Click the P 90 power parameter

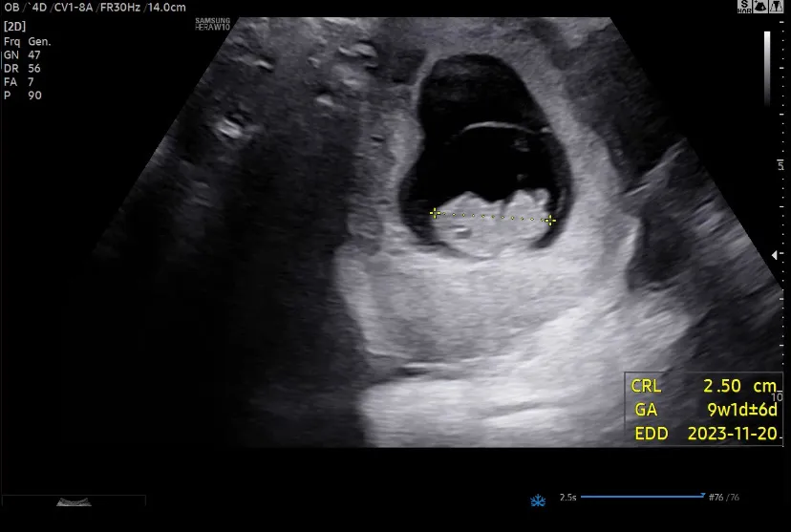click(23, 96)
